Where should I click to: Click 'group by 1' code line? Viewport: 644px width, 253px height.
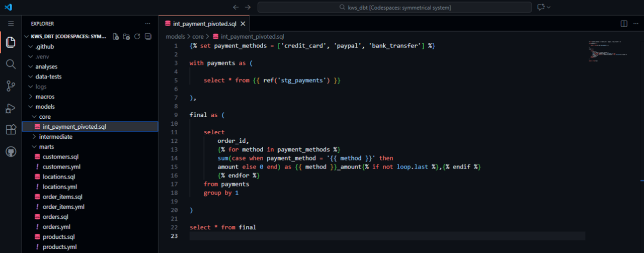pyautogui.click(x=221, y=193)
